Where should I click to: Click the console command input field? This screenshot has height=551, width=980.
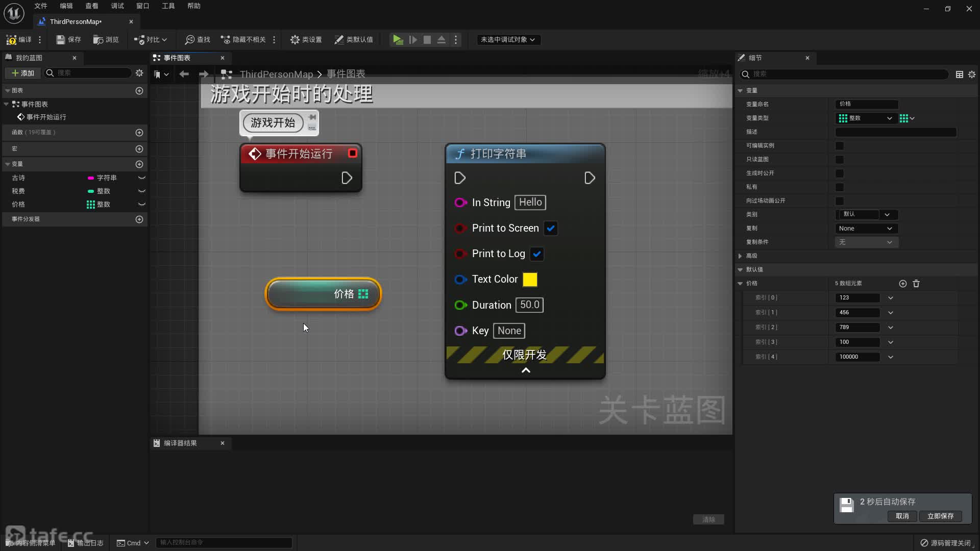pos(224,542)
